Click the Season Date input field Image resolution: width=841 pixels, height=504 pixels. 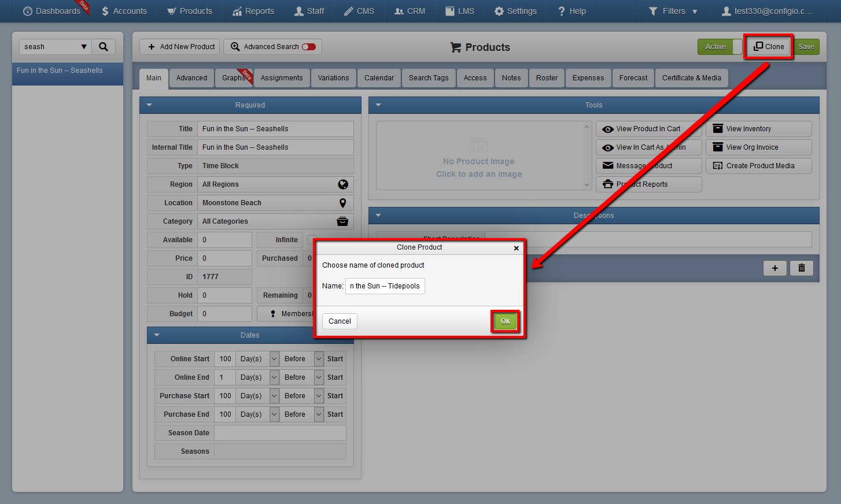[280, 433]
